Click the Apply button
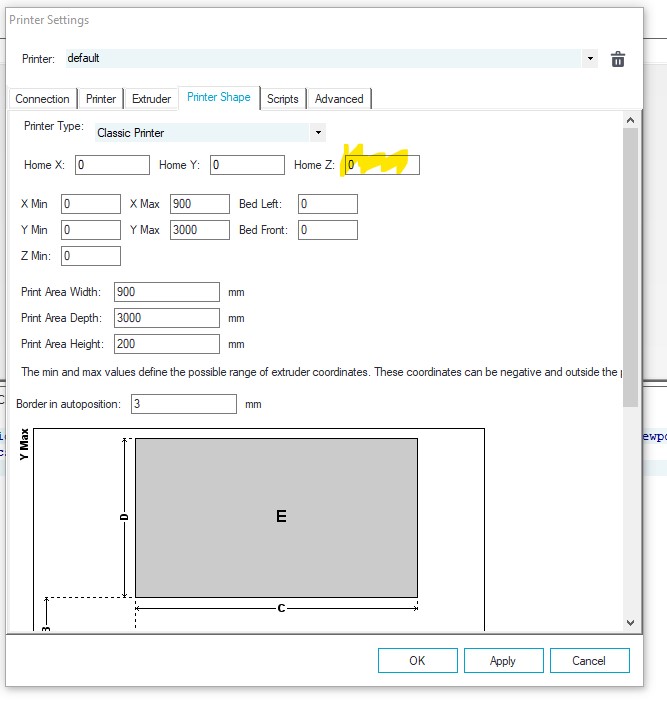 503,660
